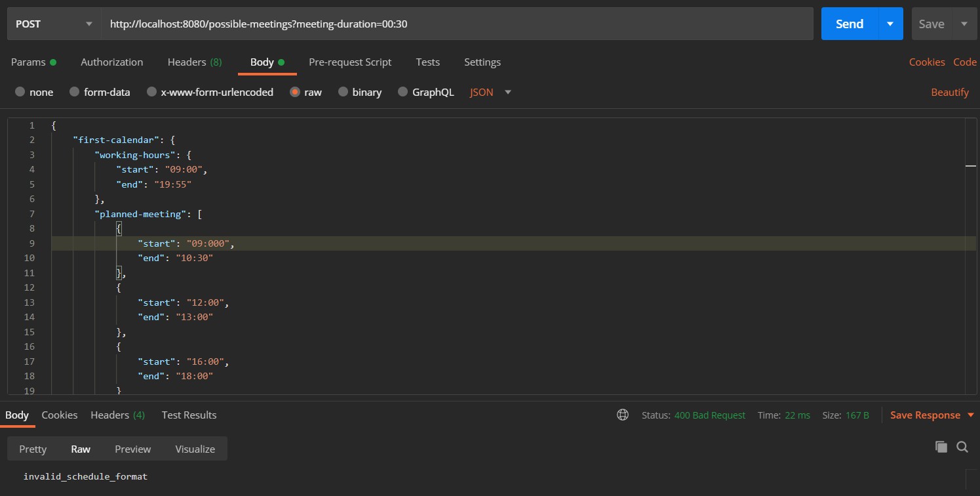Select the GraphQL body type
Image resolution: width=980 pixels, height=496 pixels.
point(426,92)
